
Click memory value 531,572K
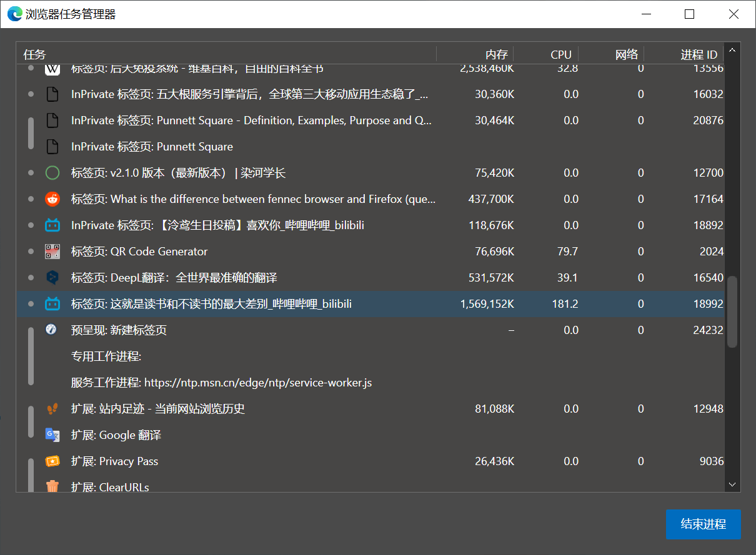click(x=492, y=278)
